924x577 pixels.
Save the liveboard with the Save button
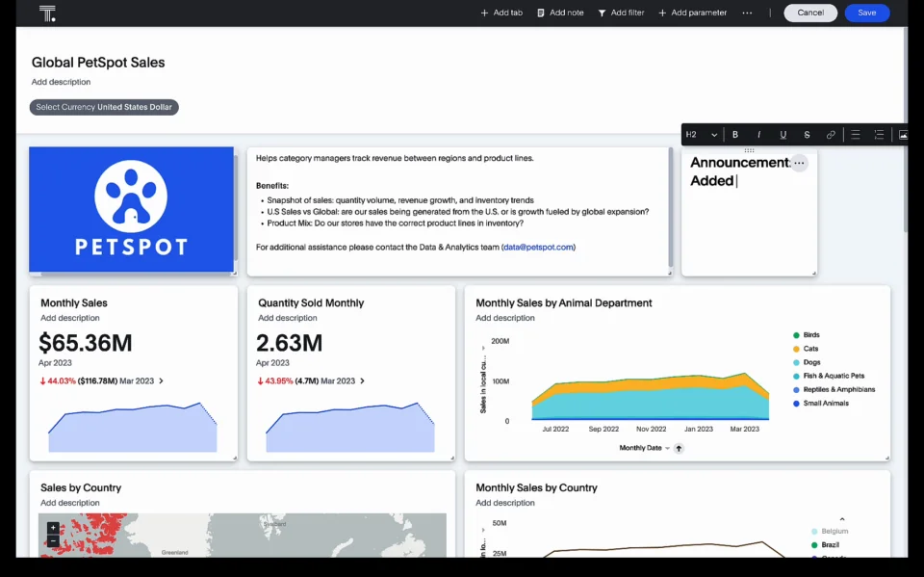[x=866, y=13]
